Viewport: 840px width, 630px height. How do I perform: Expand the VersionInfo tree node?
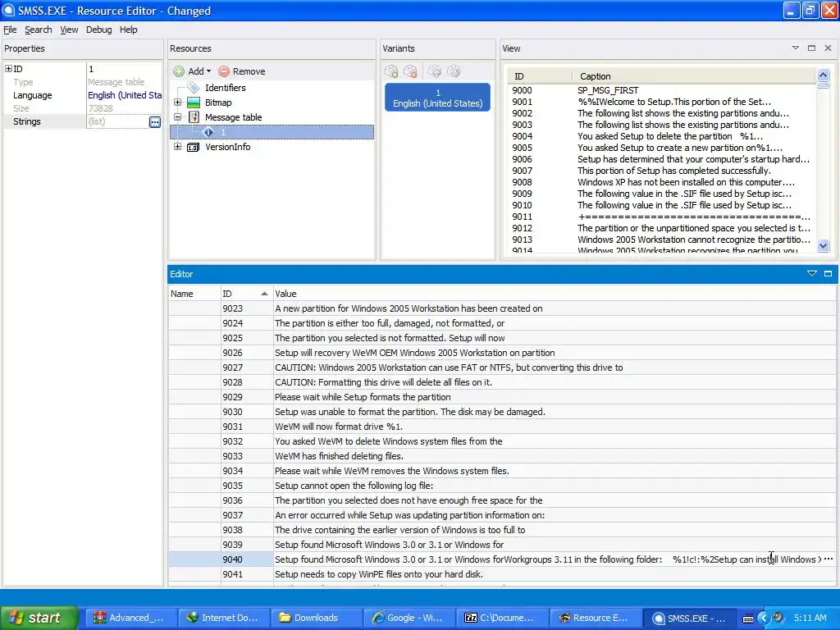(x=178, y=146)
